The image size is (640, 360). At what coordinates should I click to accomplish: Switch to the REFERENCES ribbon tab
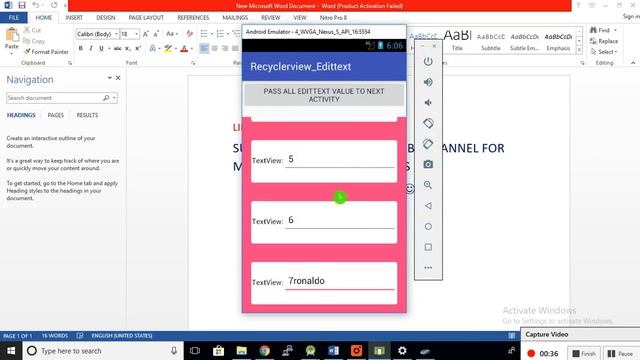click(193, 18)
